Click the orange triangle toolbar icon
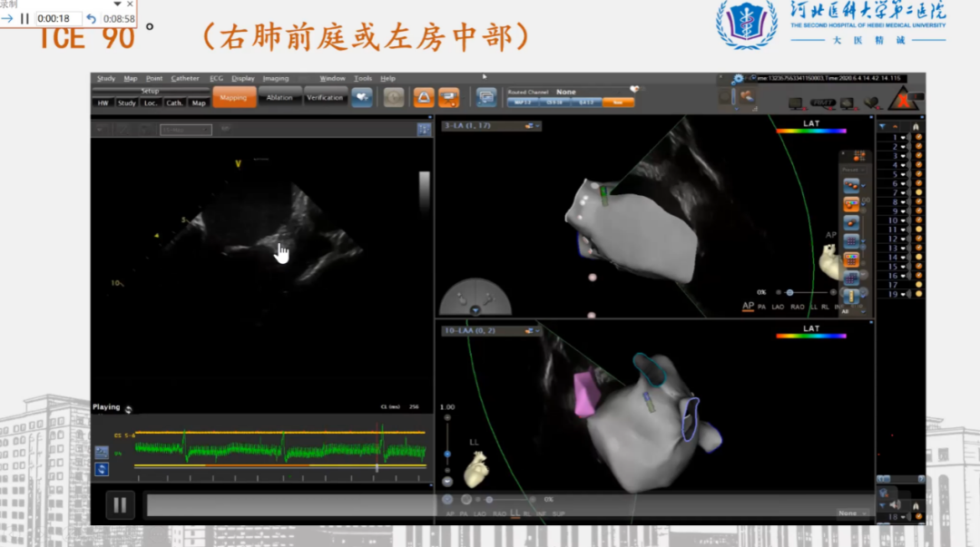This screenshot has width=980, height=547. (x=423, y=98)
